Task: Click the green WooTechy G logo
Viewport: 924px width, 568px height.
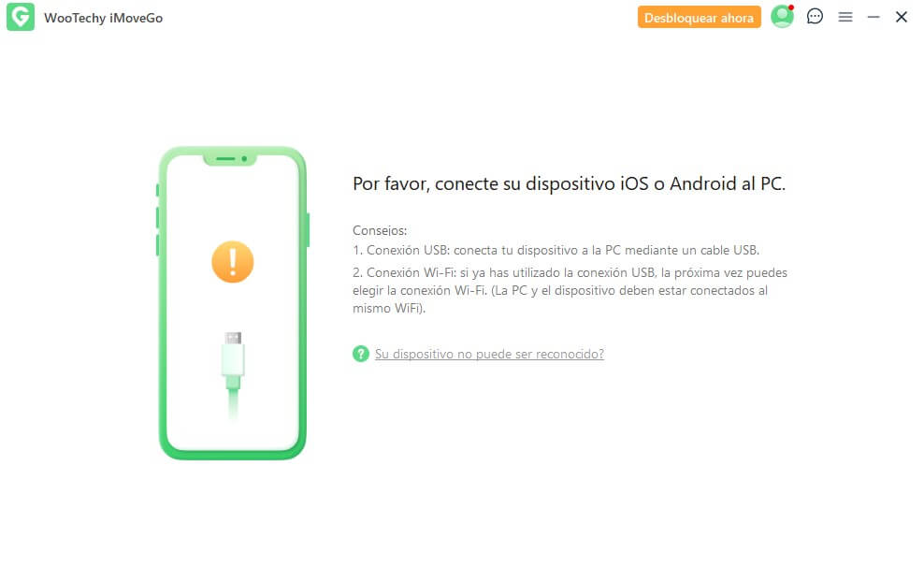Action: click(20, 17)
